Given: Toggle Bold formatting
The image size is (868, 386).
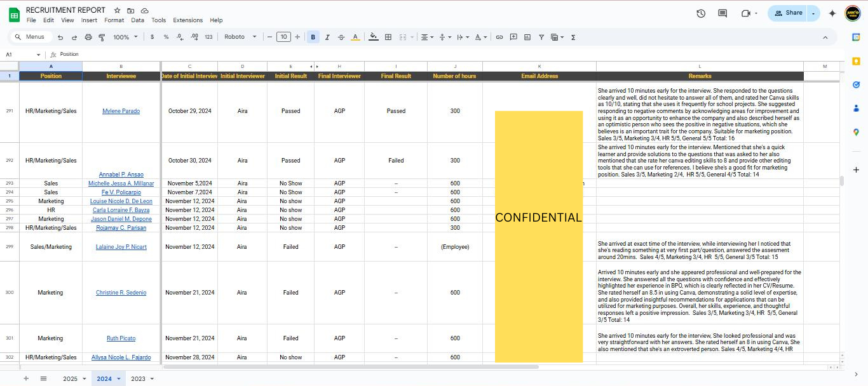Looking at the screenshot, I should 313,37.
